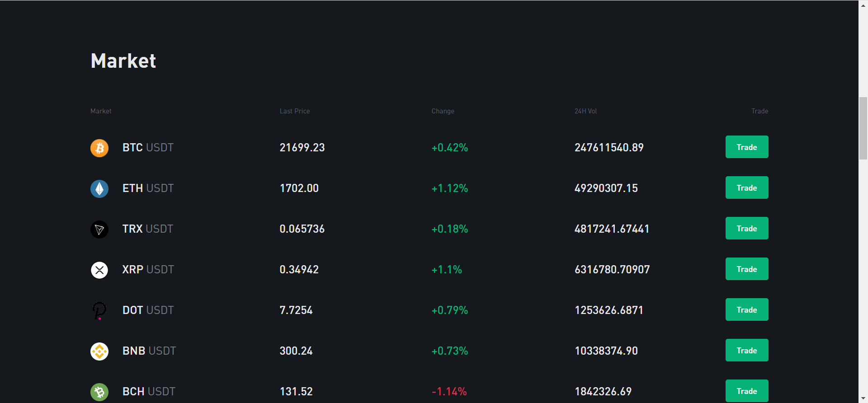
Task: Click the scrollbar down arrow
Action: click(x=863, y=398)
